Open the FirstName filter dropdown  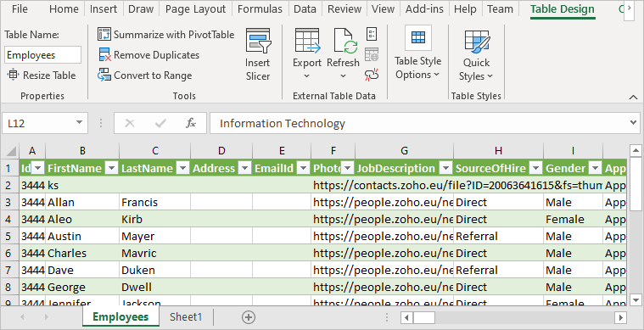(112, 168)
